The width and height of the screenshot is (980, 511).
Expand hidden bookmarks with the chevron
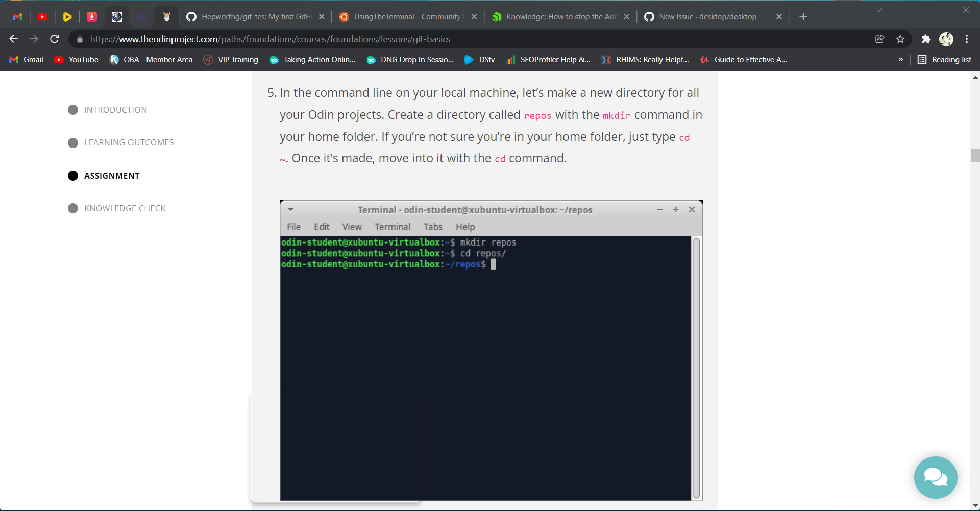point(901,59)
